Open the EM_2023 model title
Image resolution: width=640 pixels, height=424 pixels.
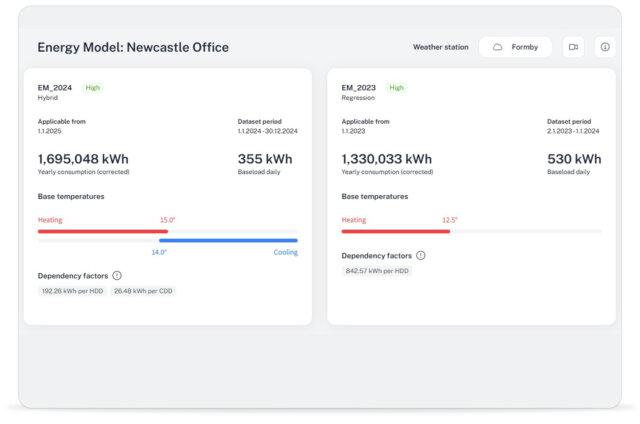358,88
